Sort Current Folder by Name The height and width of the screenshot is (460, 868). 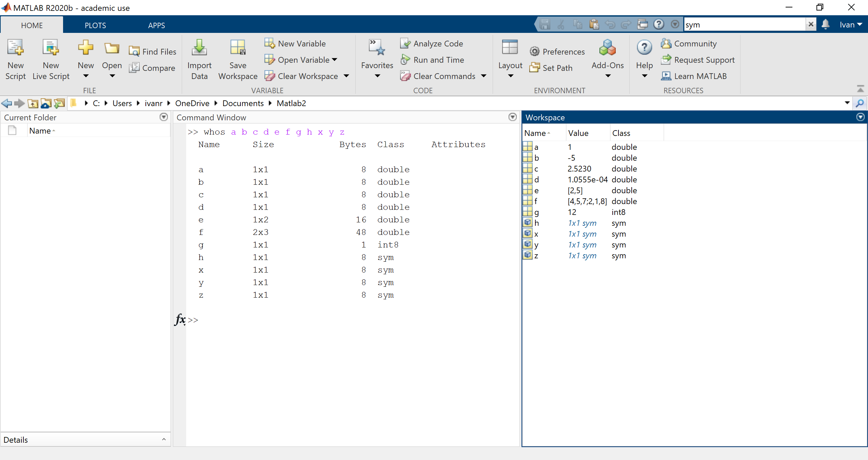pos(98,131)
